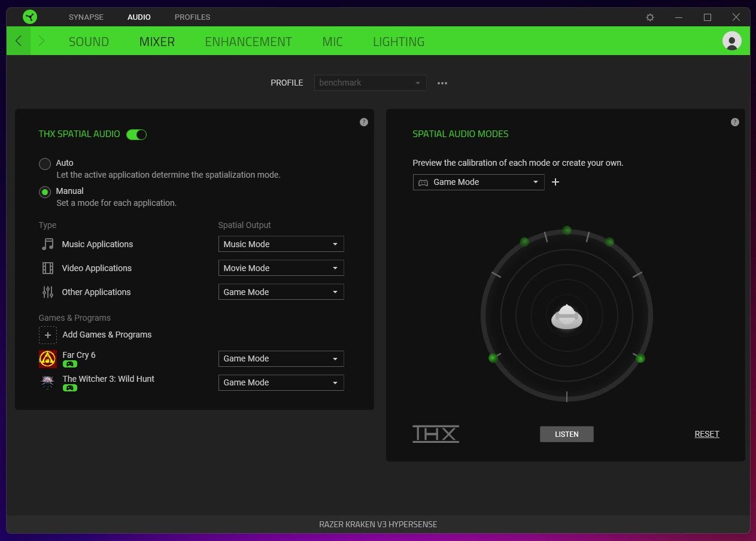
Task: Click the RAZER KRAKEN V3 HYPERSENSE label
Action: (x=378, y=524)
